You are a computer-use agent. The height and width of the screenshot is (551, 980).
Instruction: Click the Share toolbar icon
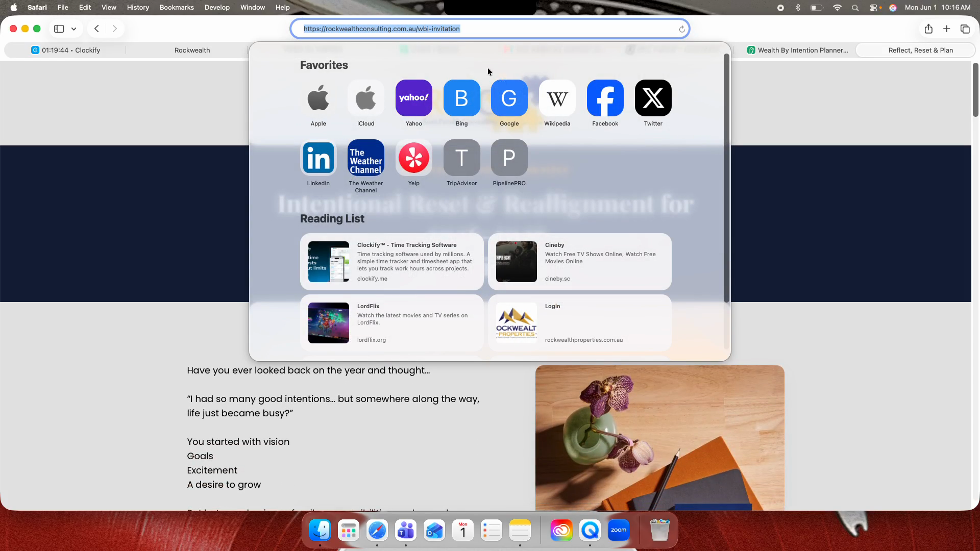point(928,29)
